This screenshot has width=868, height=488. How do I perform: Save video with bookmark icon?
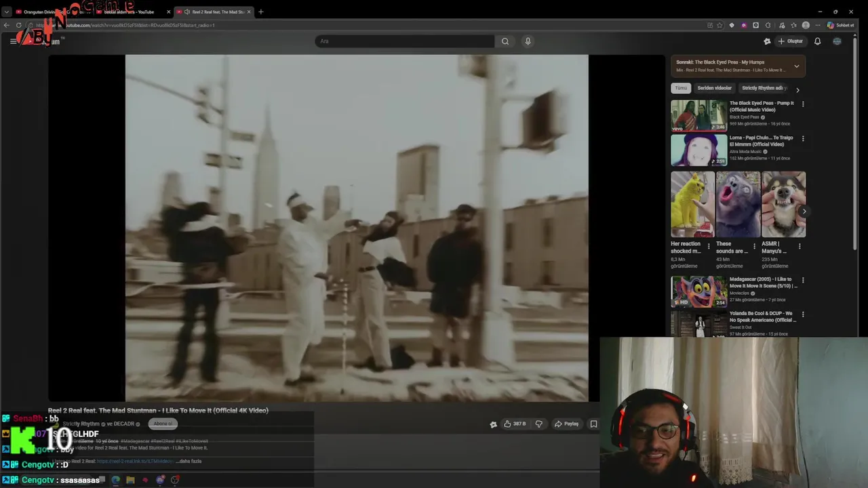coord(593,424)
